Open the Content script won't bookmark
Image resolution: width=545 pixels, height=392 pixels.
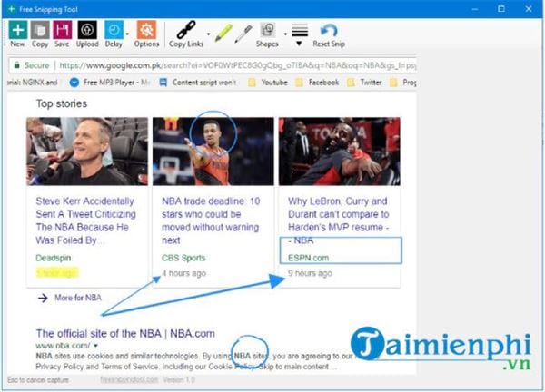[198, 83]
